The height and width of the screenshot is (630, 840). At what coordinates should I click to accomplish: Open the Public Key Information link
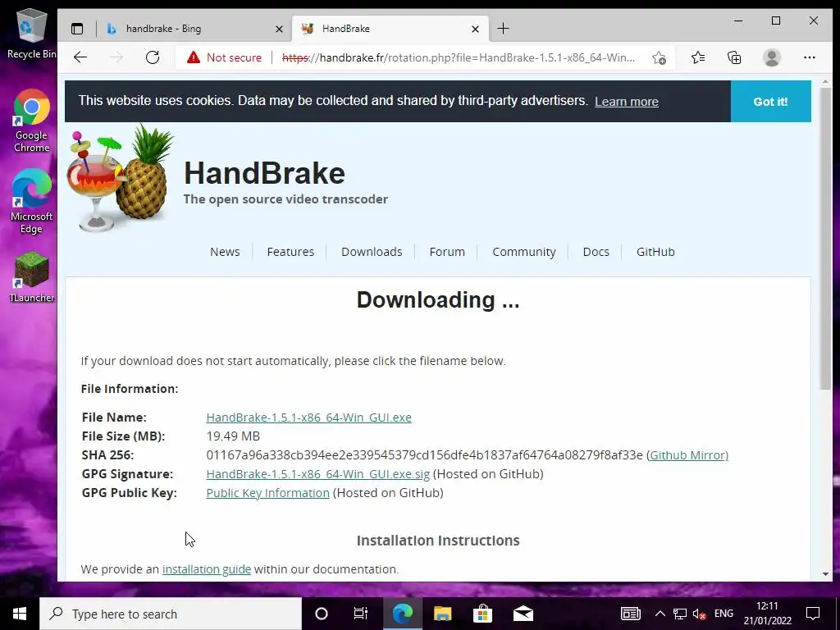[268, 493]
